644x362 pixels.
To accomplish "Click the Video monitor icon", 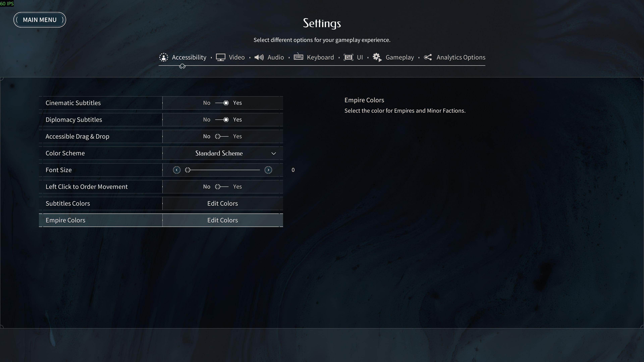I will 221,57.
